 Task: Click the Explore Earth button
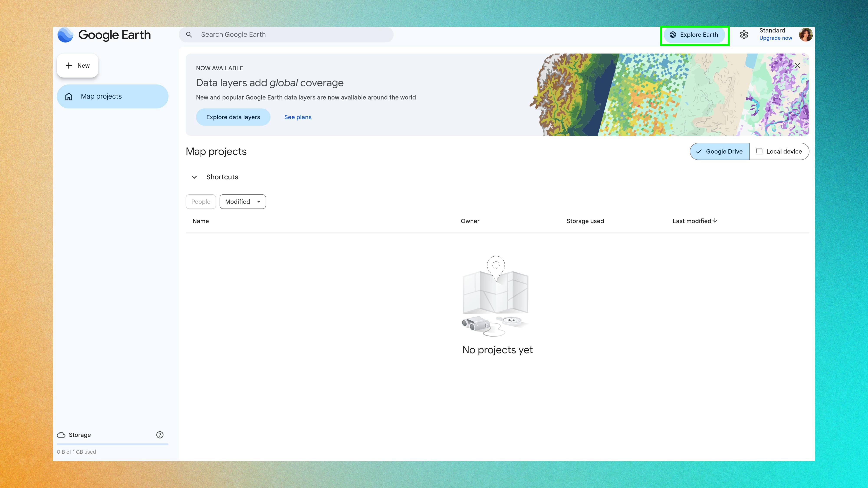click(694, 35)
